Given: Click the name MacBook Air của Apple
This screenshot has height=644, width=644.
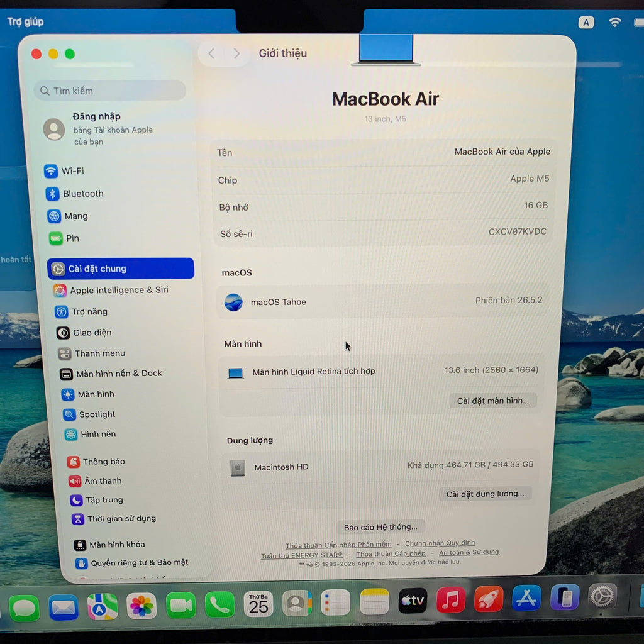Looking at the screenshot, I should click(502, 152).
